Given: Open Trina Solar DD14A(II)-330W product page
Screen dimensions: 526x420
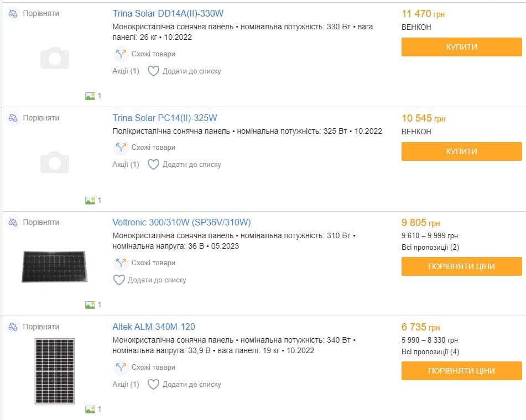Looking at the screenshot, I should click(x=168, y=13).
